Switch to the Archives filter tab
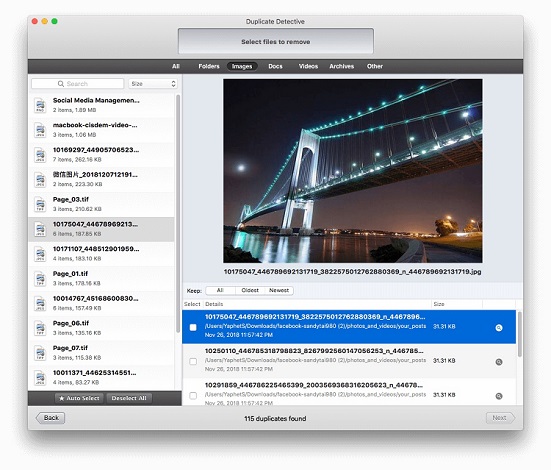This screenshot has width=551, height=470. [341, 66]
